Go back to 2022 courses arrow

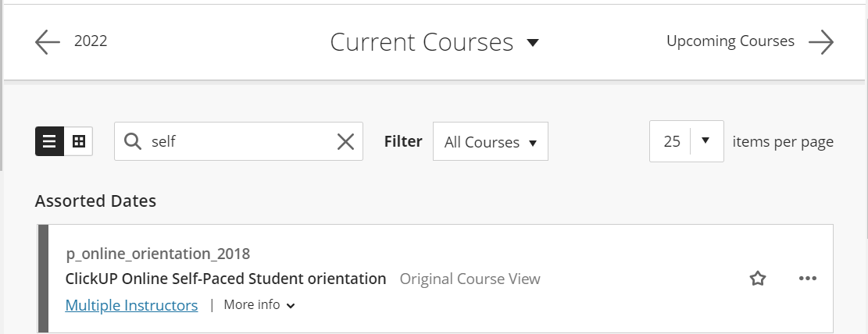[48, 42]
